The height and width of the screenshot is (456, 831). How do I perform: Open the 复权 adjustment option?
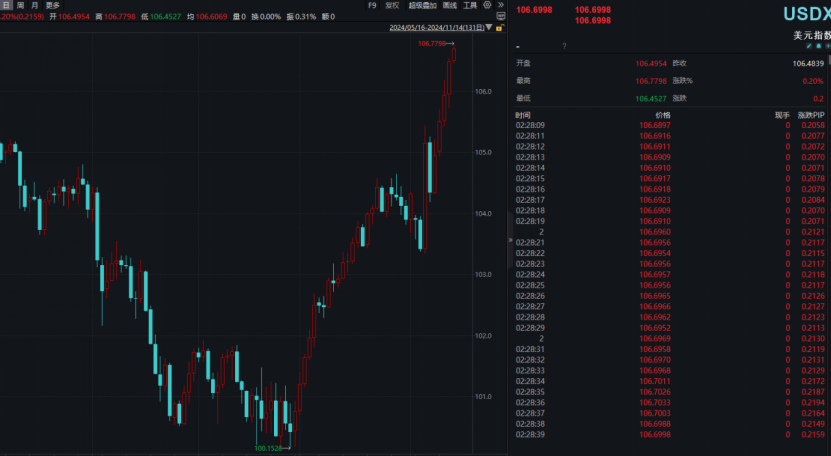pyautogui.click(x=392, y=5)
